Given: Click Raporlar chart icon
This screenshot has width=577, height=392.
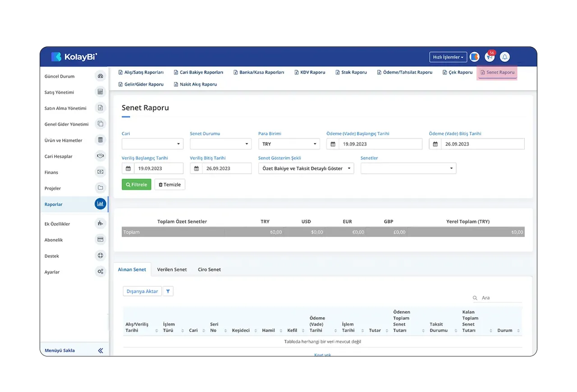Looking at the screenshot, I should point(100,204).
